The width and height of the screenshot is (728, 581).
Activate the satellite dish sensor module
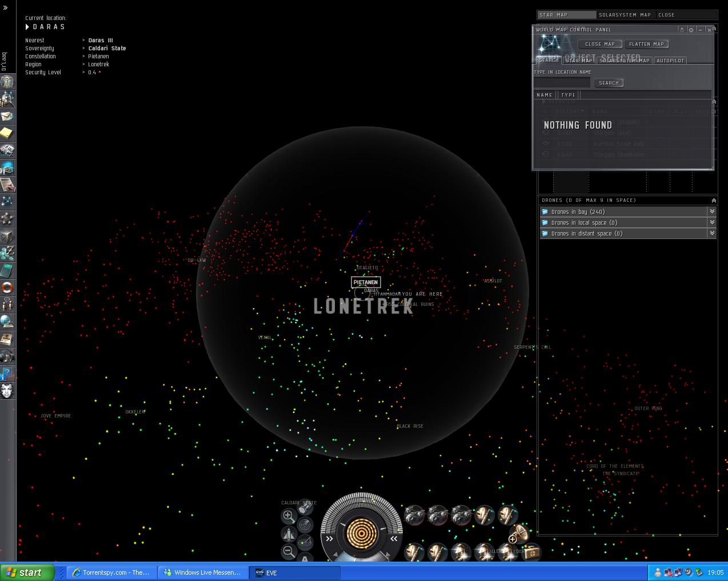[x=519, y=534]
